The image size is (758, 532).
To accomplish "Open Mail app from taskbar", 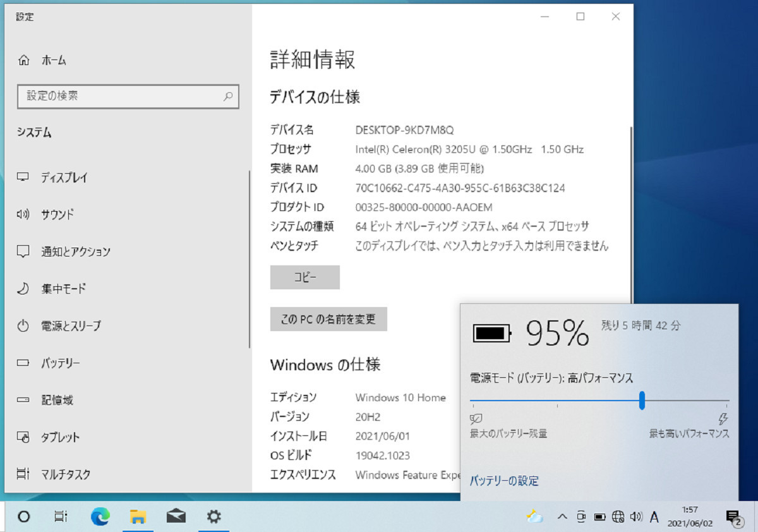I will point(176,517).
